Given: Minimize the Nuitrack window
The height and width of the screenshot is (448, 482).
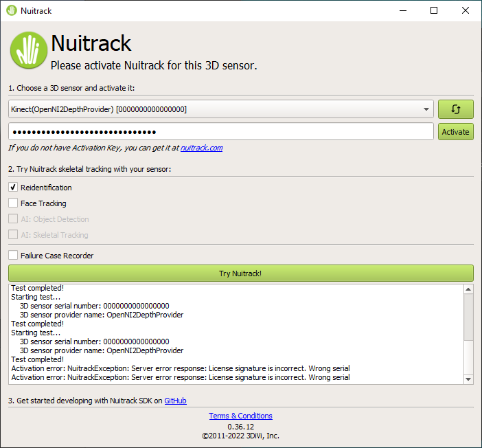Looking at the screenshot, I should coord(403,10).
